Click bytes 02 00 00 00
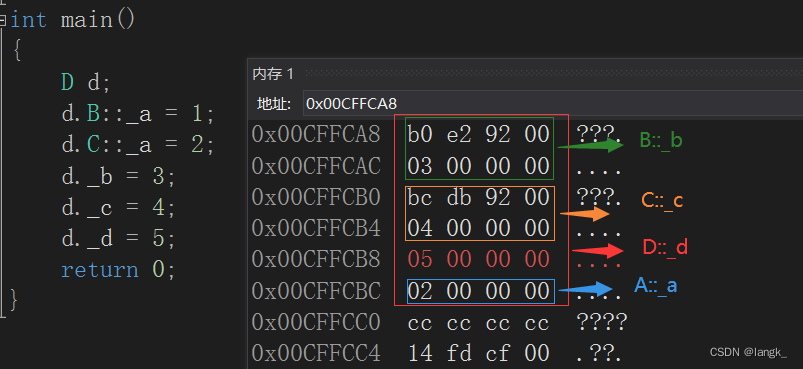This screenshot has width=803, height=369. pos(479,291)
